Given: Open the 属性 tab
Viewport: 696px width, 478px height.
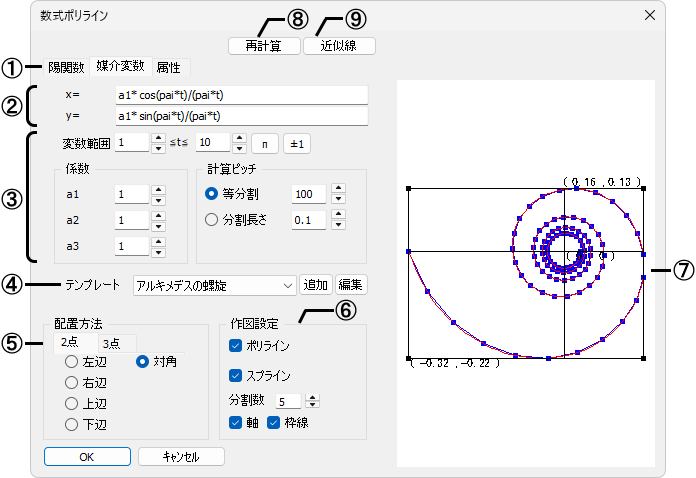Looking at the screenshot, I should pyautogui.click(x=169, y=67).
